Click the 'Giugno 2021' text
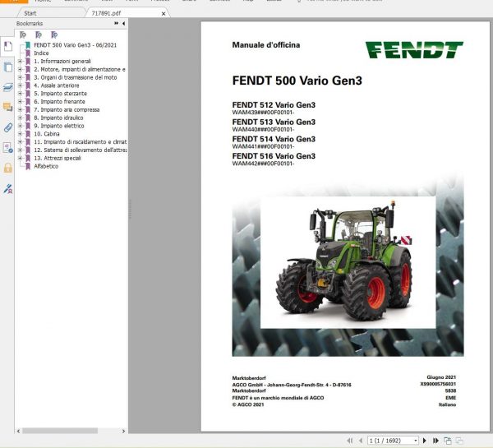This screenshot has width=493, height=448. click(441, 377)
